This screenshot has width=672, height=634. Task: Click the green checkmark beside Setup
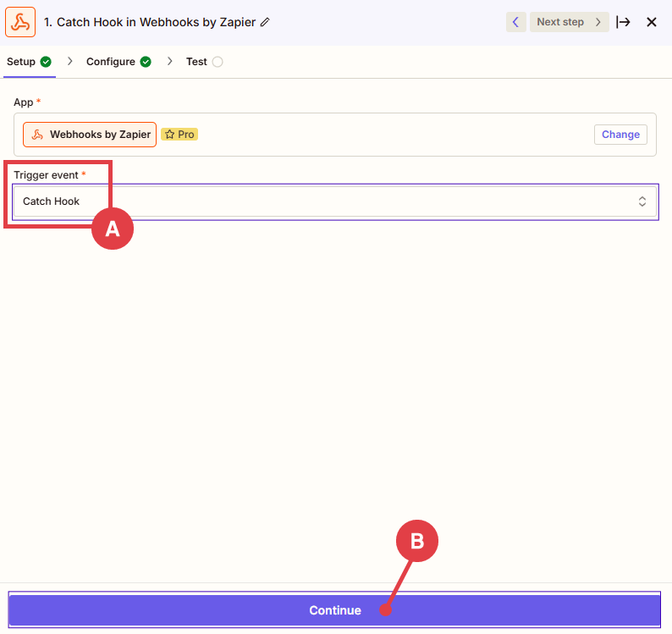(x=46, y=62)
